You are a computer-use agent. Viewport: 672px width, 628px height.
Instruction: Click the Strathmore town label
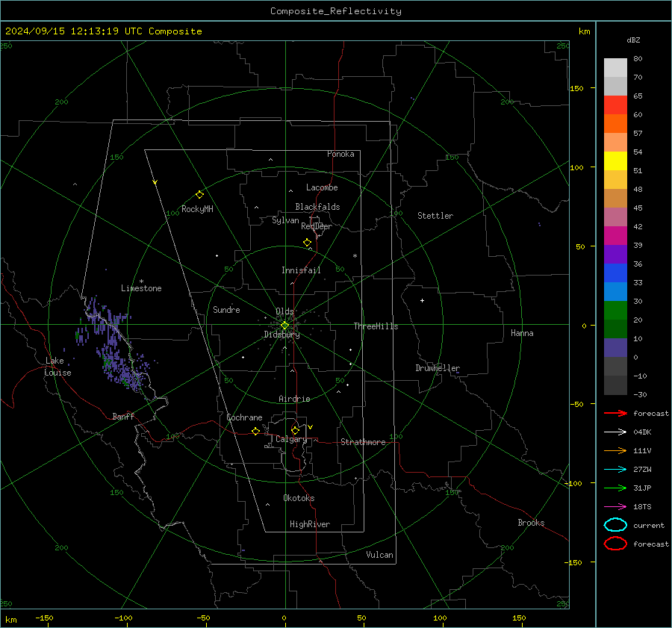(363, 442)
